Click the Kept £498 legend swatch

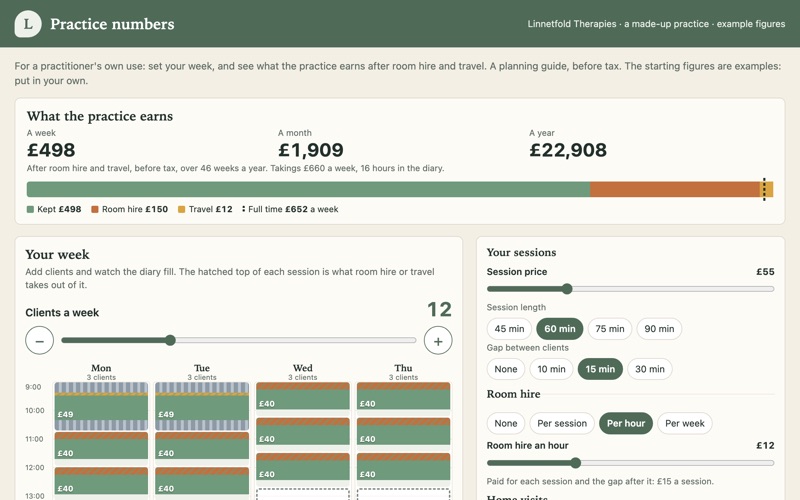pos(30,209)
